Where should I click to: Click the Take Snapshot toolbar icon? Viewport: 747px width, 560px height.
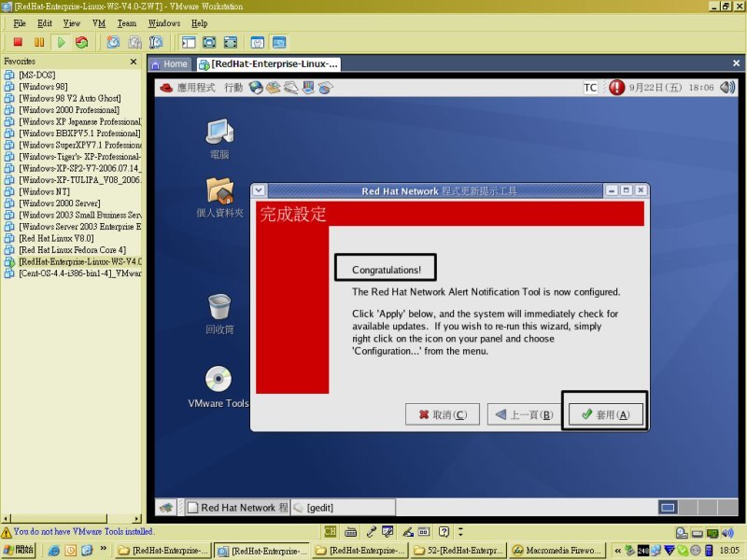click(x=113, y=42)
